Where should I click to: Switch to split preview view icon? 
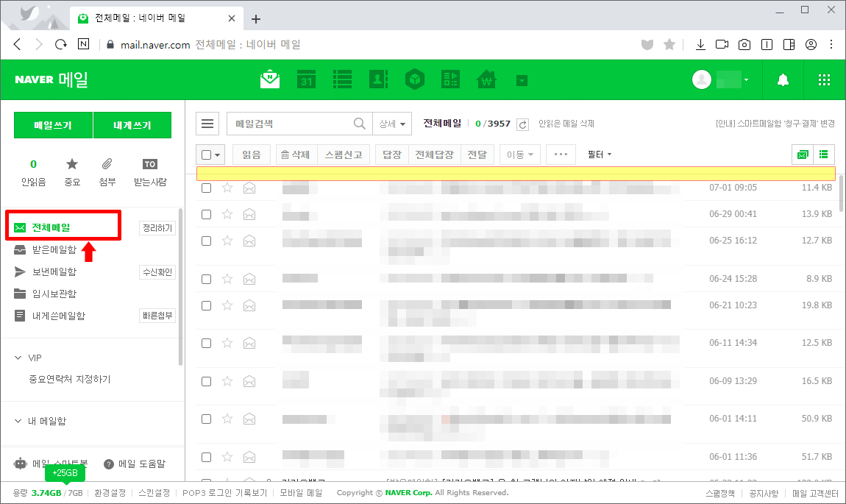tap(803, 155)
